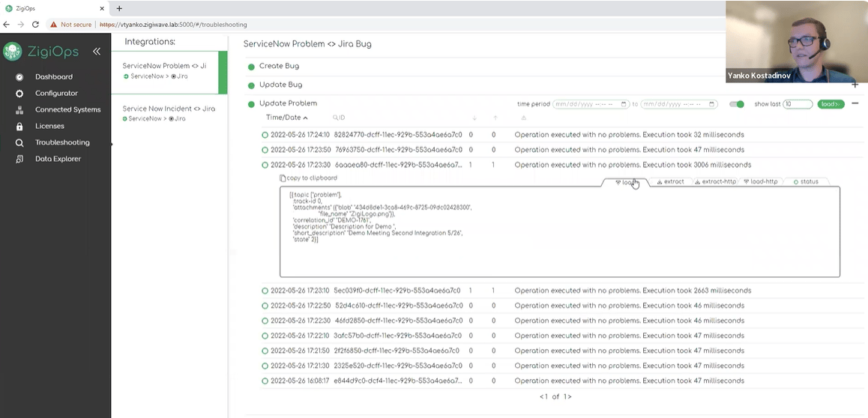The width and height of the screenshot is (868, 418).
Task: Sort by Time/Date column header
Action: click(287, 117)
